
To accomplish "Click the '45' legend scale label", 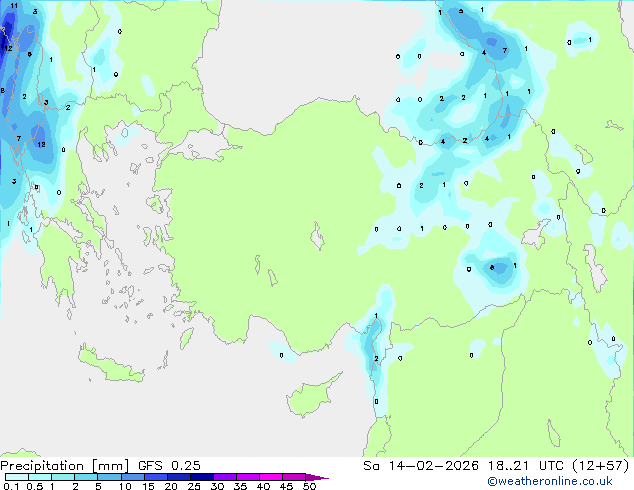I will [x=286, y=486].
